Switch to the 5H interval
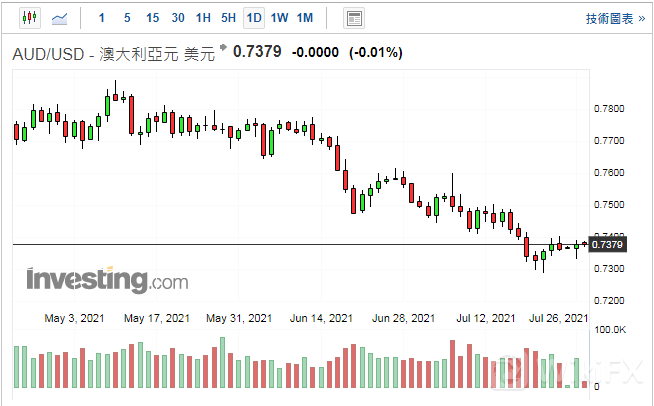Viewport: 654px width, 406px height. pyautogui.click(x=228, y=18)
